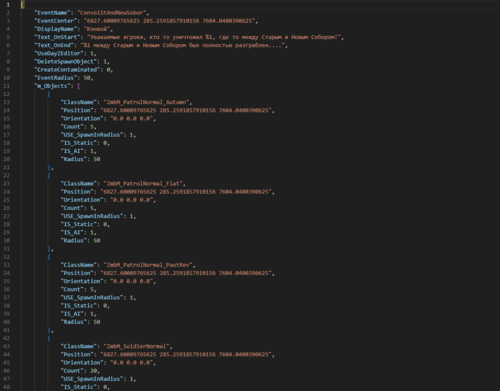Click the "UseDayZEditor" key
The image size is (500, 391).
pos(59,53)
